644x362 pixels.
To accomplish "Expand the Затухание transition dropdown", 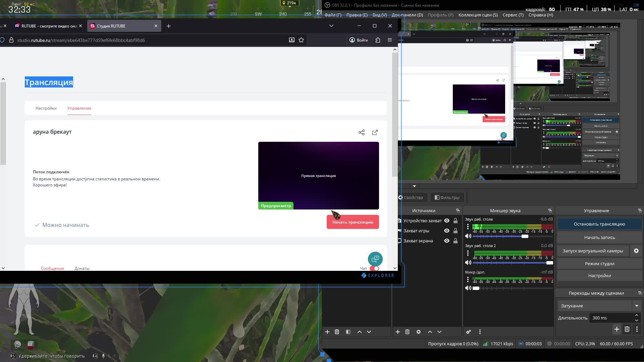I will click(x=636, y=306).
